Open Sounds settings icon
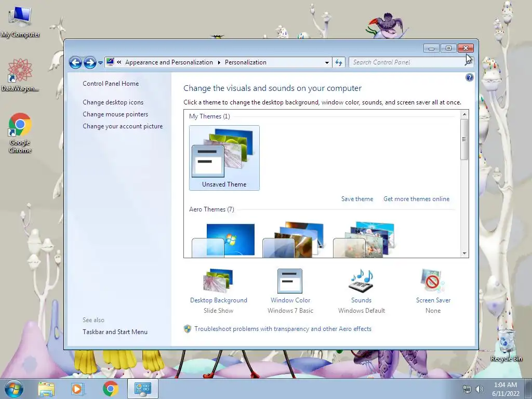The image size is (532, 399). pos(361,281)
